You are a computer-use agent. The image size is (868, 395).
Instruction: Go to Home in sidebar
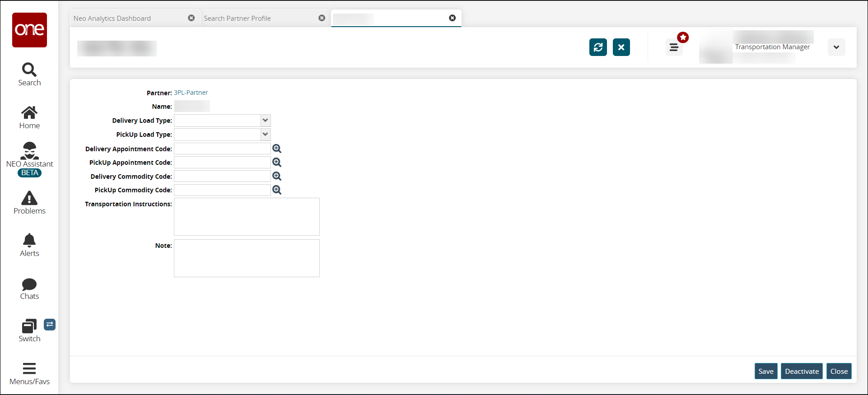coord(29,117)
